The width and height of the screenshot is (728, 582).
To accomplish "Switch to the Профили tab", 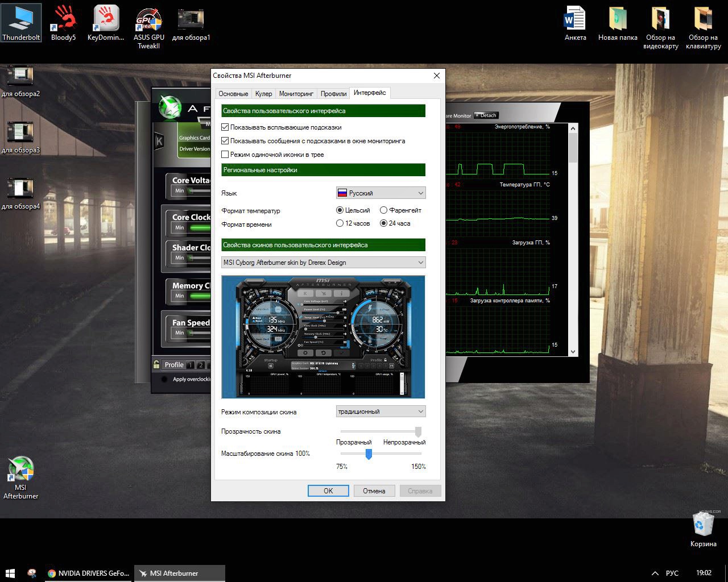I will point(333,94).
